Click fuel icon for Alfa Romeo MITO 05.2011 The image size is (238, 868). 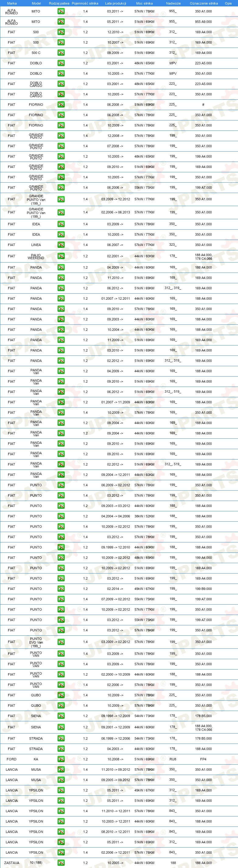tap(61, 22)
